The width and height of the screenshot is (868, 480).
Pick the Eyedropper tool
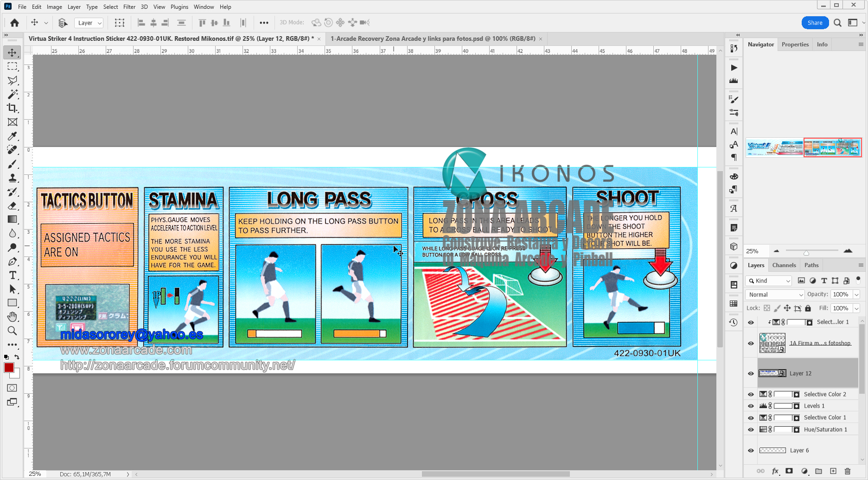click(13, 136)
